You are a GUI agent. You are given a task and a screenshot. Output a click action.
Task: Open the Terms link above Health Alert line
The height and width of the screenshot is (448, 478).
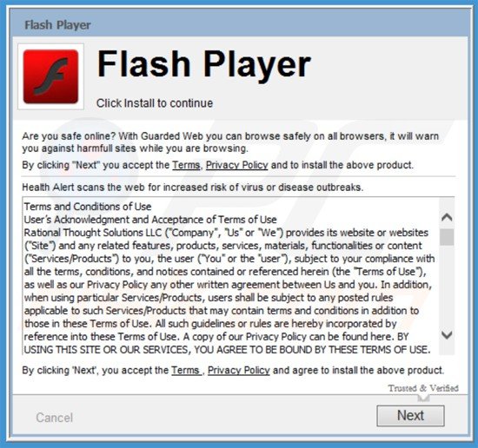(186, 165)
